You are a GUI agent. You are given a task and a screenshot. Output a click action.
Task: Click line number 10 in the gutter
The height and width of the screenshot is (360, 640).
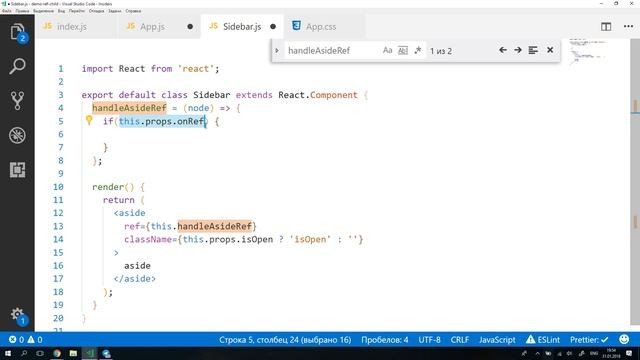(x=58, y=187)
